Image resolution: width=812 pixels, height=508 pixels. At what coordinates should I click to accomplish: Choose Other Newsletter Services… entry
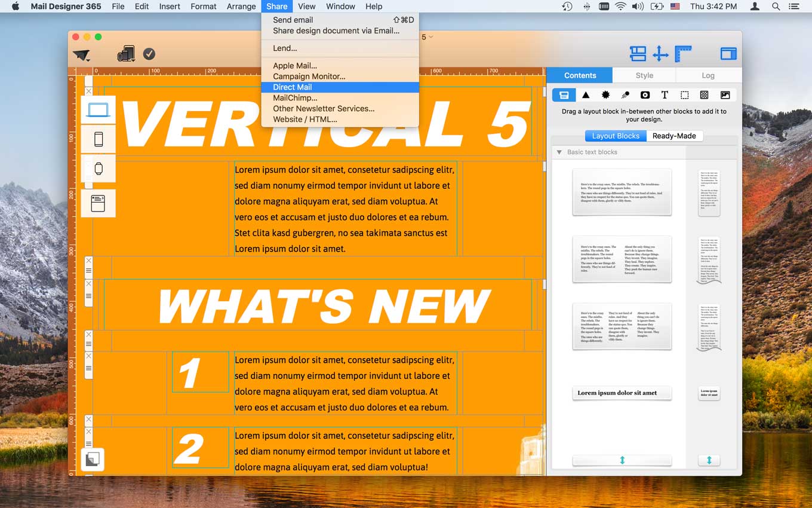click(340, 109)
